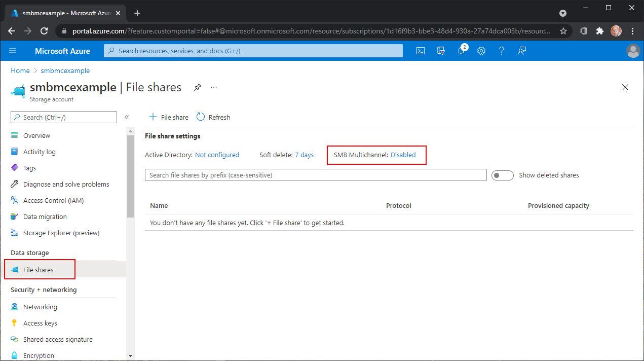Open the notifications bell

click(x=462, y=50)
